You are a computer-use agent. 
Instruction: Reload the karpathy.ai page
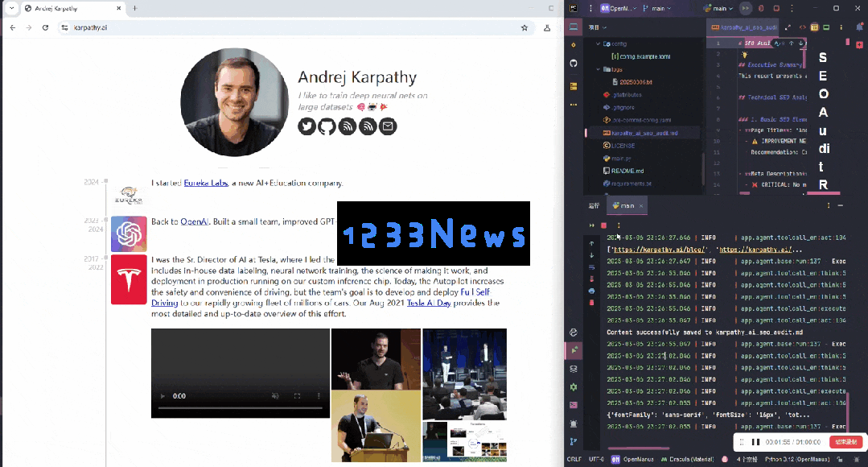tap(45, 27)
